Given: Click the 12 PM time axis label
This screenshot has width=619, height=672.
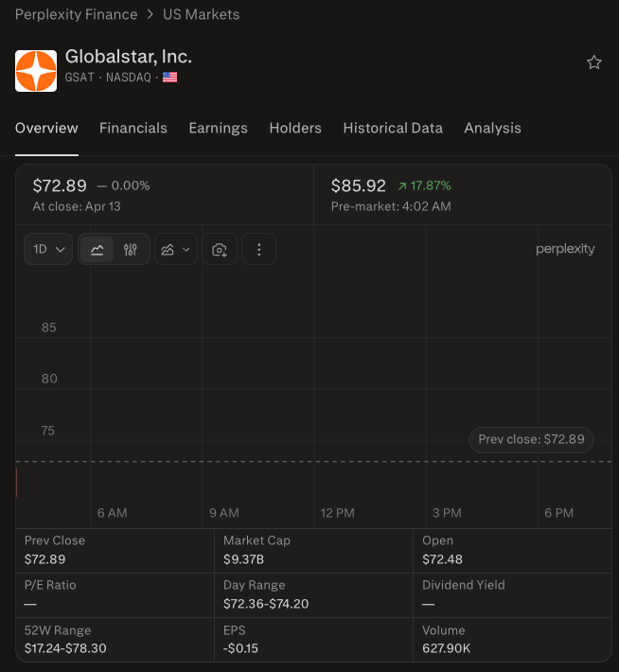Looking at the screenshot, I should 337,513.
